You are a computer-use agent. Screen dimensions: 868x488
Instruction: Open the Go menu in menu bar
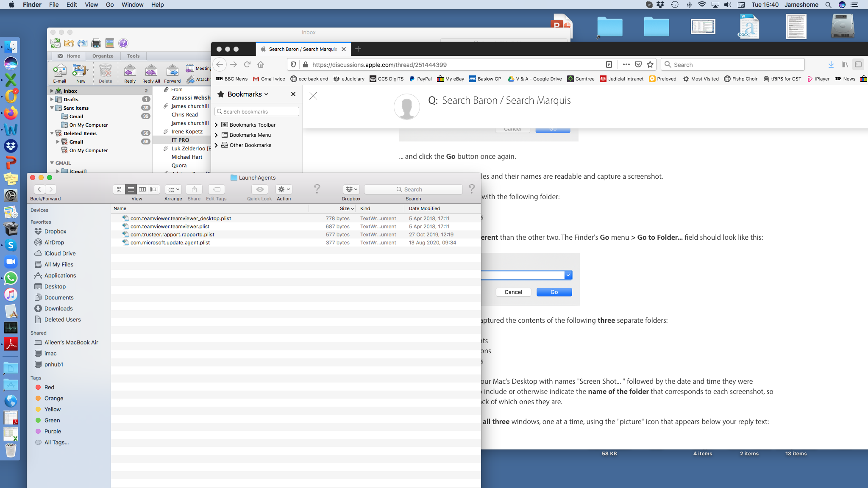coord(110,5)
